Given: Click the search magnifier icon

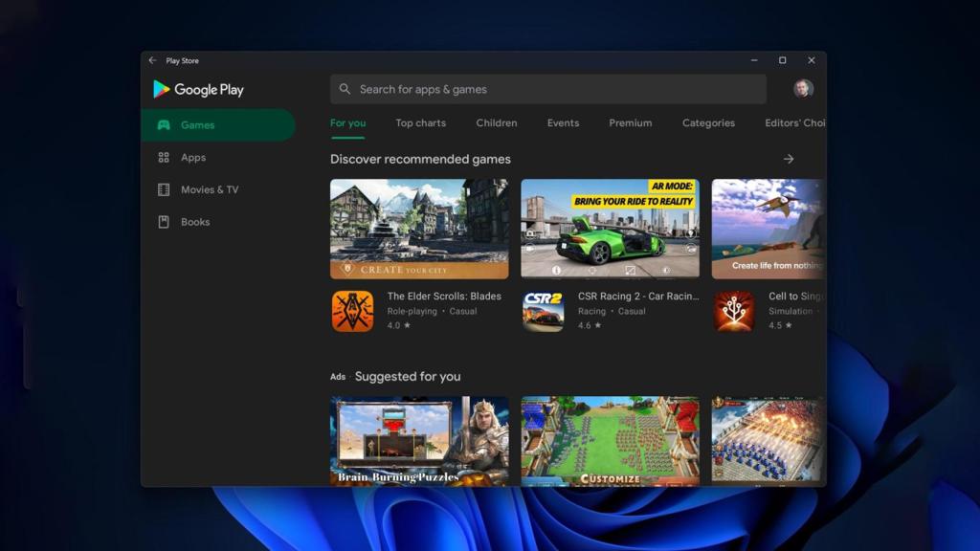Looking at the screenshot, I should 345,89.
